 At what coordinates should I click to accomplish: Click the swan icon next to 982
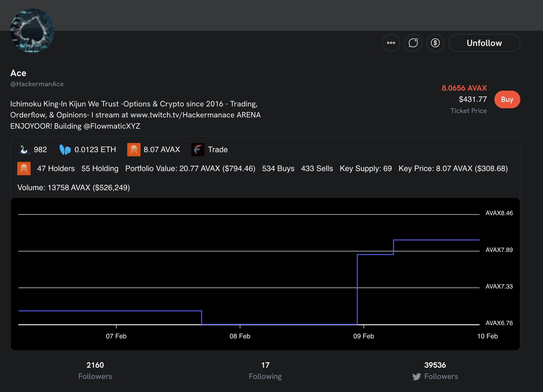24,150
